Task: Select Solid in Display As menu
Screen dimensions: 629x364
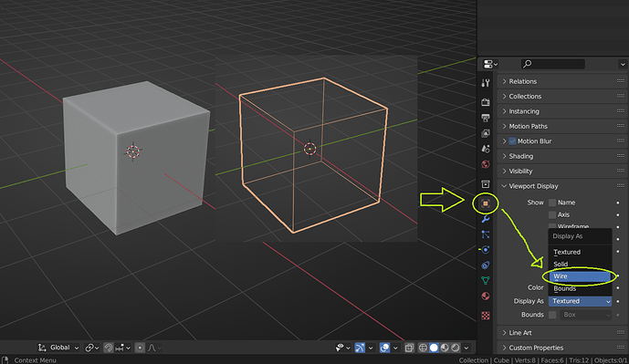Action: [580, 265]
